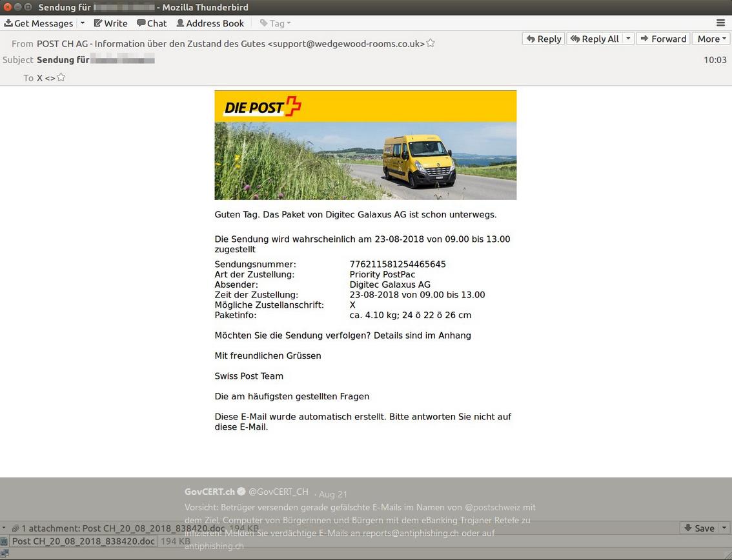
Task: Click the status bar online status icon
Action: pyautogui.click(x=5, y=554)
